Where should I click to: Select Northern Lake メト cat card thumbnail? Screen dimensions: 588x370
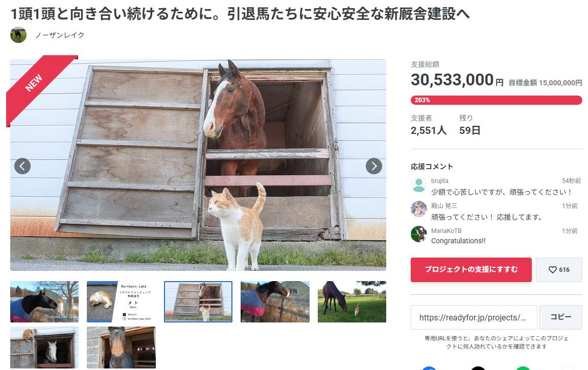point(121,302)
